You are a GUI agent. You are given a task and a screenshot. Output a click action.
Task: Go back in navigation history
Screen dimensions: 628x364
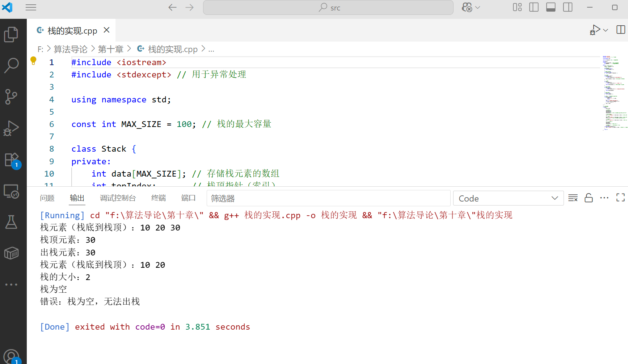click(x=172, y=8)
